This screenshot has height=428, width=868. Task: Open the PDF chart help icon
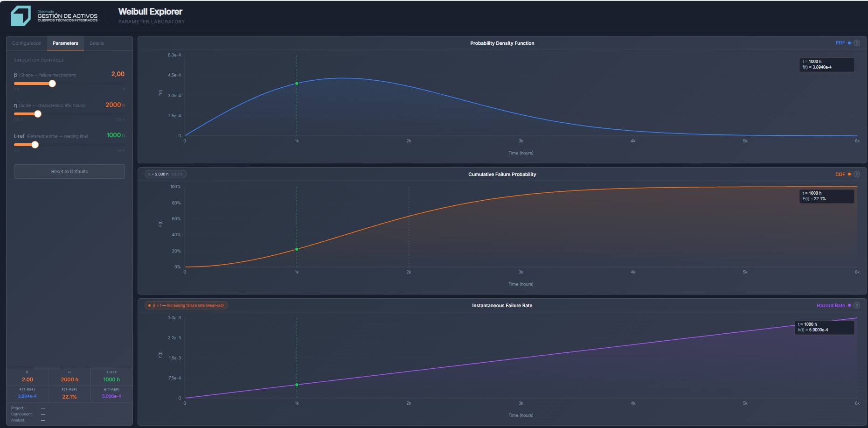pos(857,42)
